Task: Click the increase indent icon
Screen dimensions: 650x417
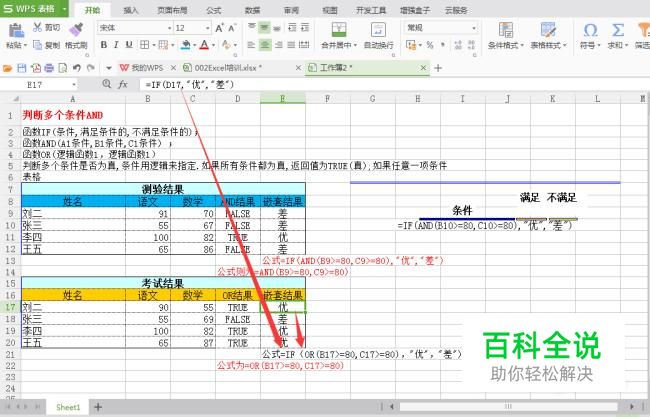Action: tap(305, 28)
